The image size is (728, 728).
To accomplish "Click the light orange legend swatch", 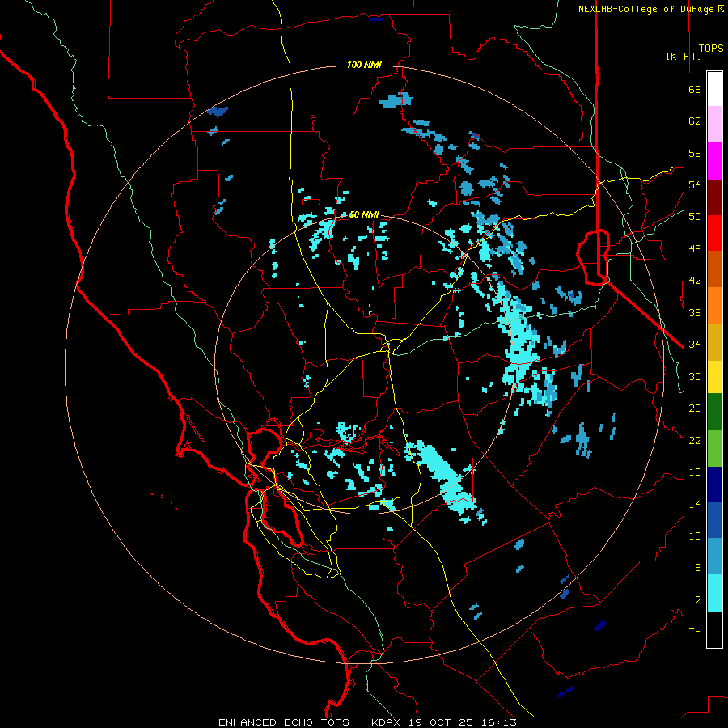I will (714, 306).
